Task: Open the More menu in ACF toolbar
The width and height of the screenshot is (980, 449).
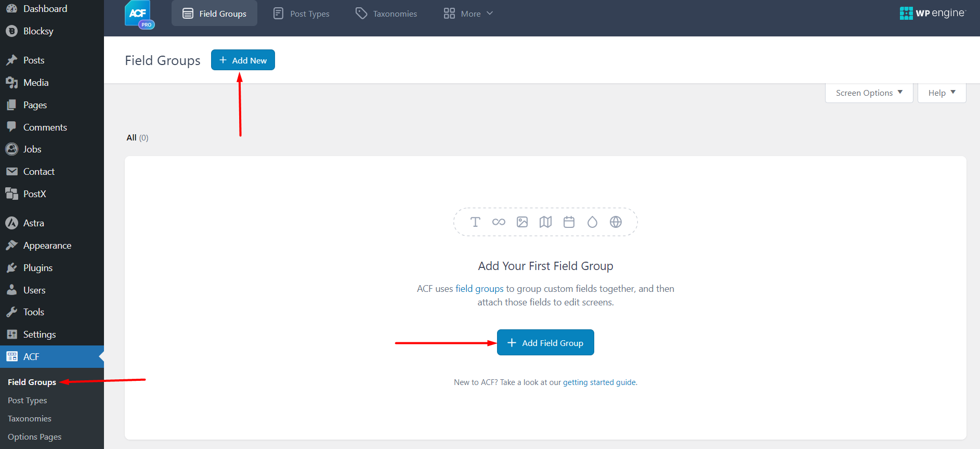Action: pyautogui.click(x=468, y=14)
